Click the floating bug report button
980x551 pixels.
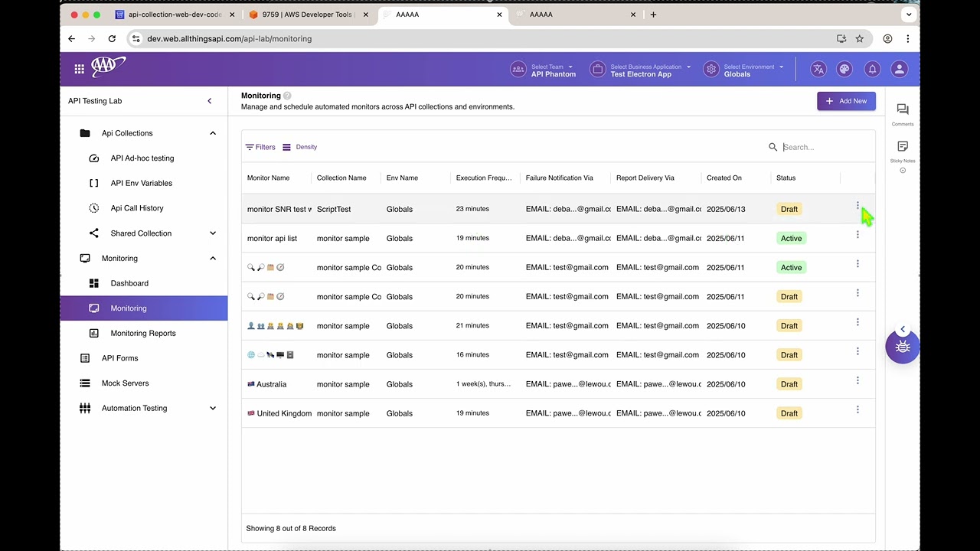tap(903, 347)
